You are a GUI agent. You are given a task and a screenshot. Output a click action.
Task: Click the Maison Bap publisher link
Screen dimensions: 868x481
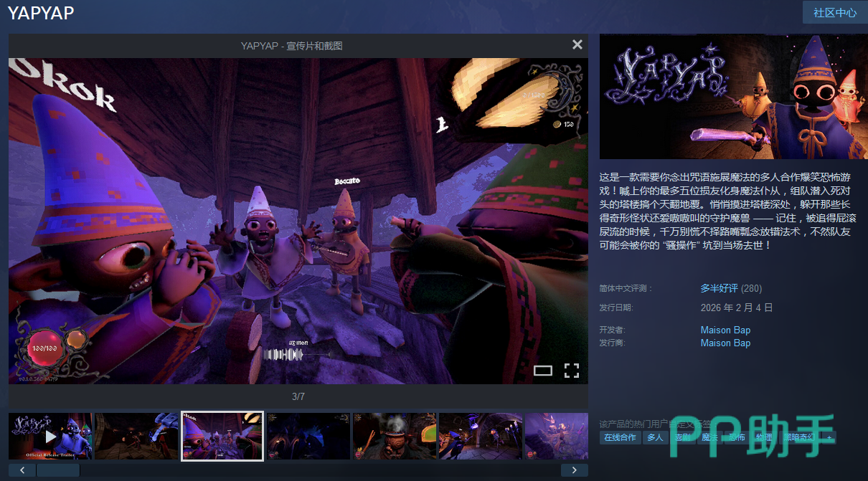click(725, 343)
